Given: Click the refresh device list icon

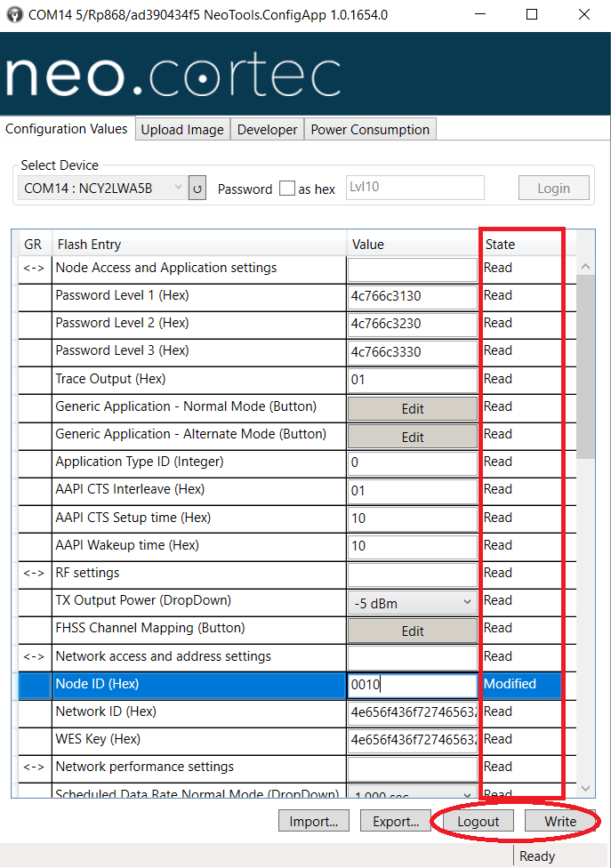Looking at the screenshot, I should tap(197, 189).
